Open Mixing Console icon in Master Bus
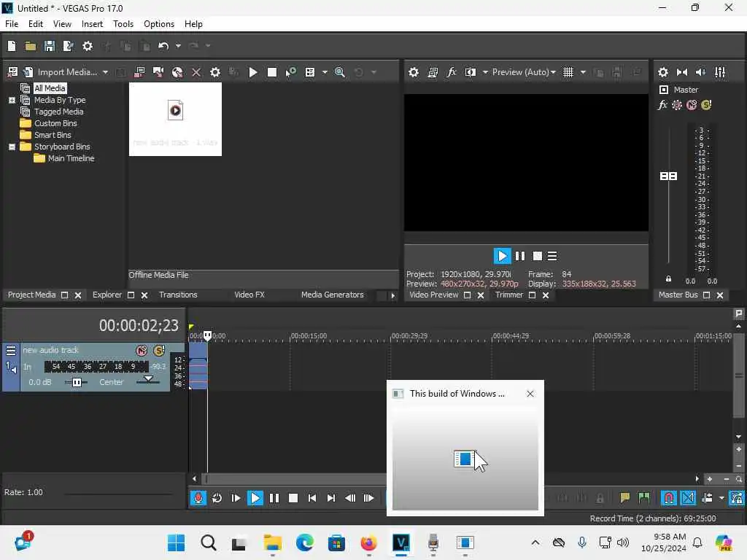747x560 pixels. [720, 72]
